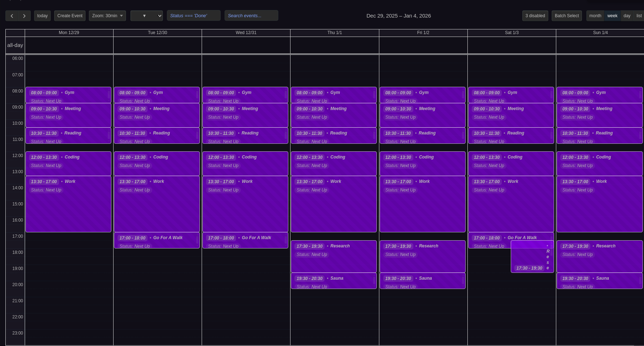The width and height of the screenshot is (644, 346).
Task: Select the Sauna event on Fri 1/2
Action: pyautogui.click(x=423, y=281)
